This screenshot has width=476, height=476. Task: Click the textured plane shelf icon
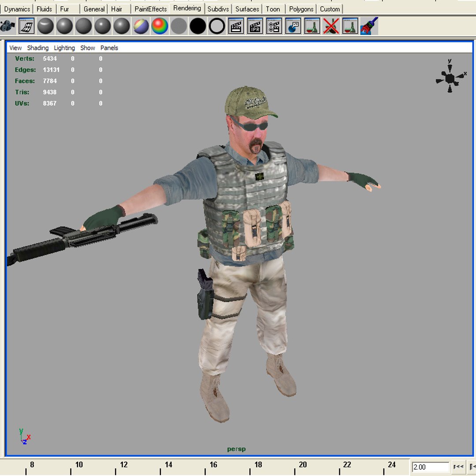26,26
